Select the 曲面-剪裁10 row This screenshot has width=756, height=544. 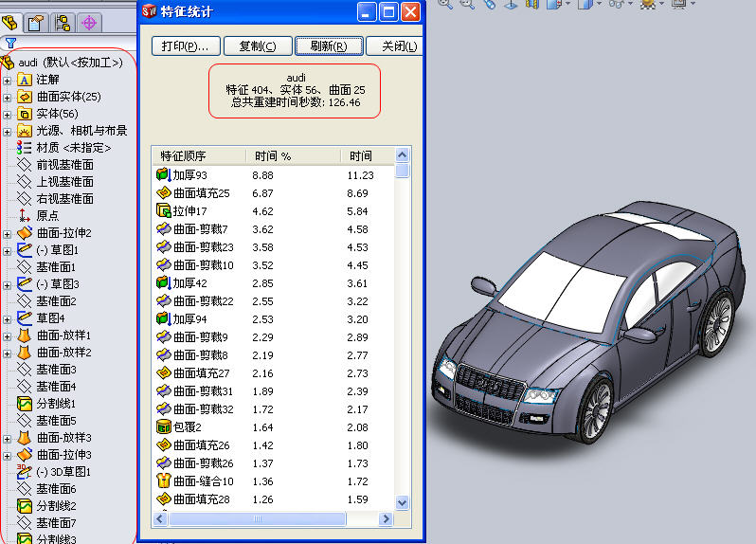coord(274,264)
